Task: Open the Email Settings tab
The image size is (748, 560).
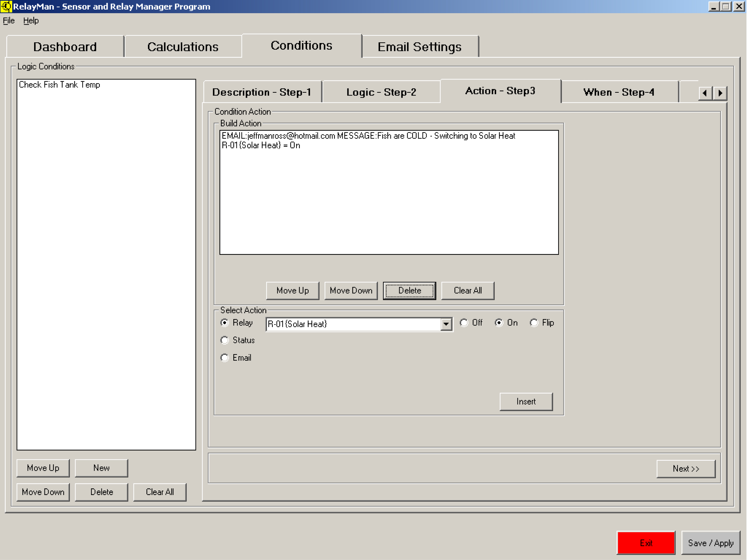Action: pyautogui.click(x=419, y=47)
